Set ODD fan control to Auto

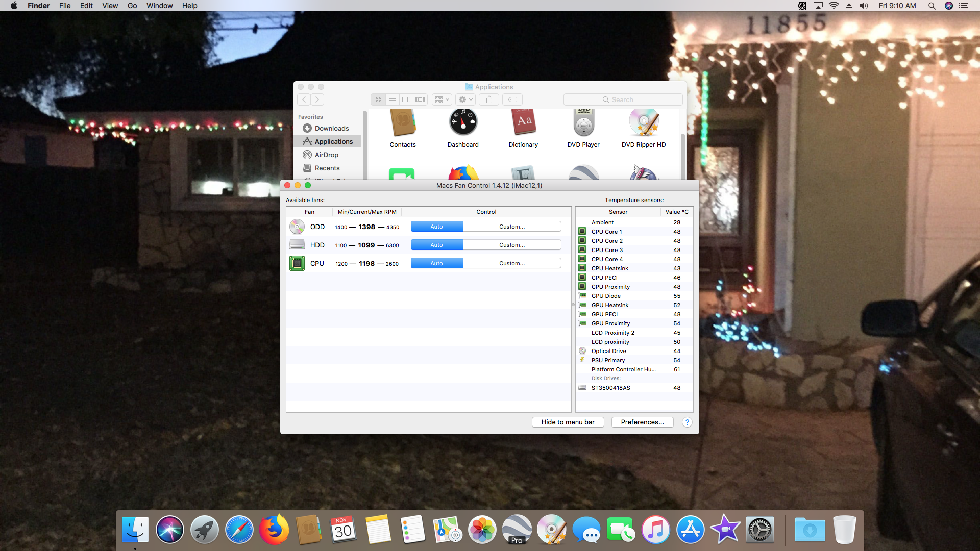(436, 227)
